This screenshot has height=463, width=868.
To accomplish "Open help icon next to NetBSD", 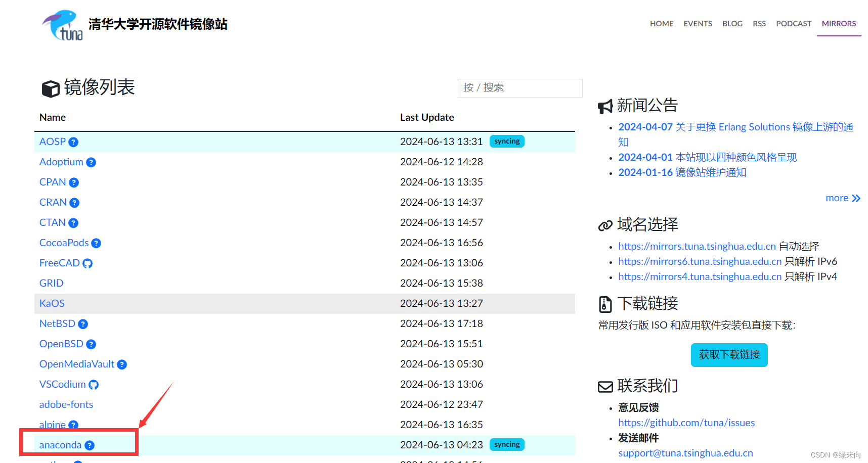I will [x=83, y=324].
